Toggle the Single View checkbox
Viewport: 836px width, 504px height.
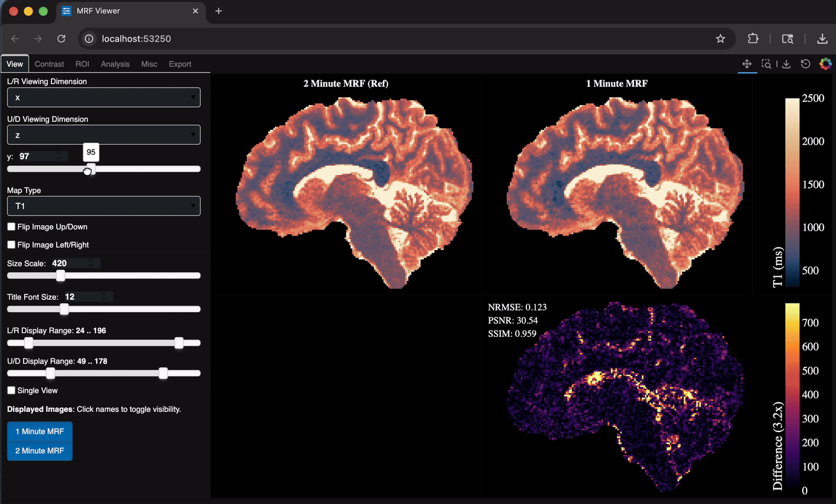(x=10, y=390)
